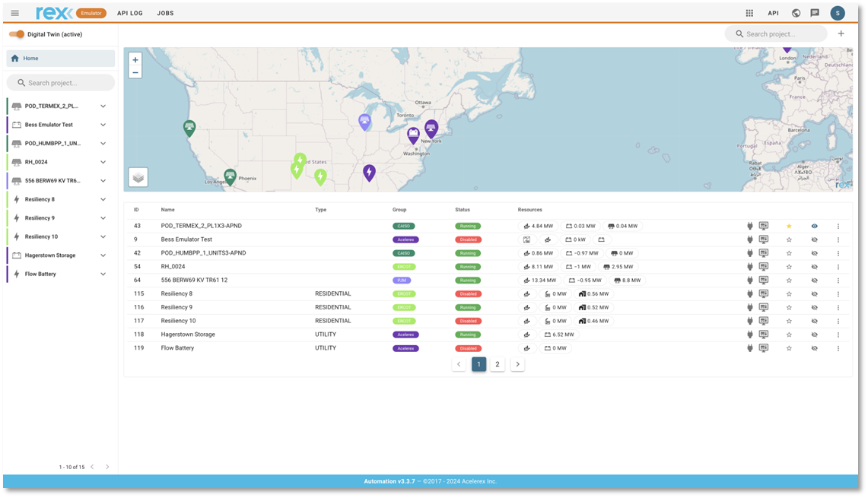Open the JOBS menu item
This screenshot has height=498, width=868.
(x=165, y=13)
